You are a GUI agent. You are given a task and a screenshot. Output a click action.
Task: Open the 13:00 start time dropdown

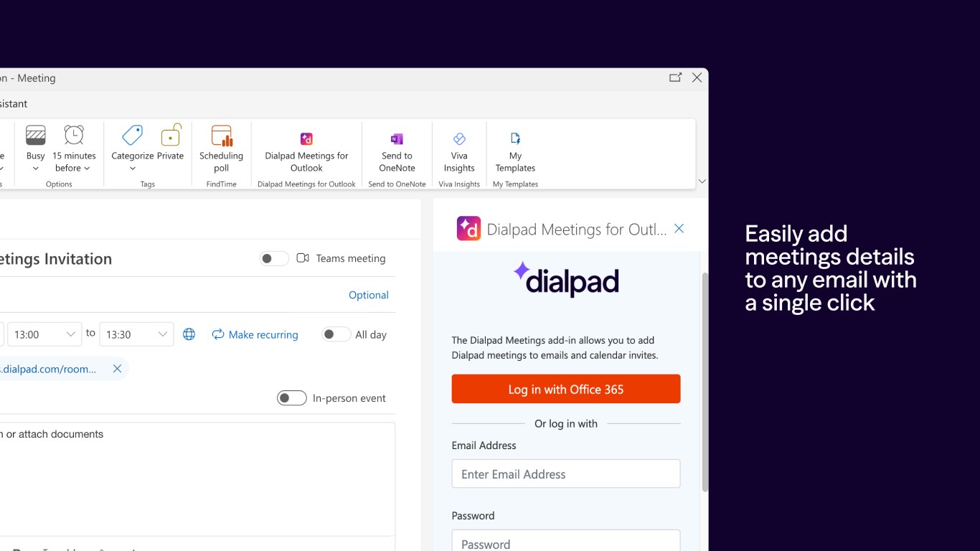coord(44,334)
